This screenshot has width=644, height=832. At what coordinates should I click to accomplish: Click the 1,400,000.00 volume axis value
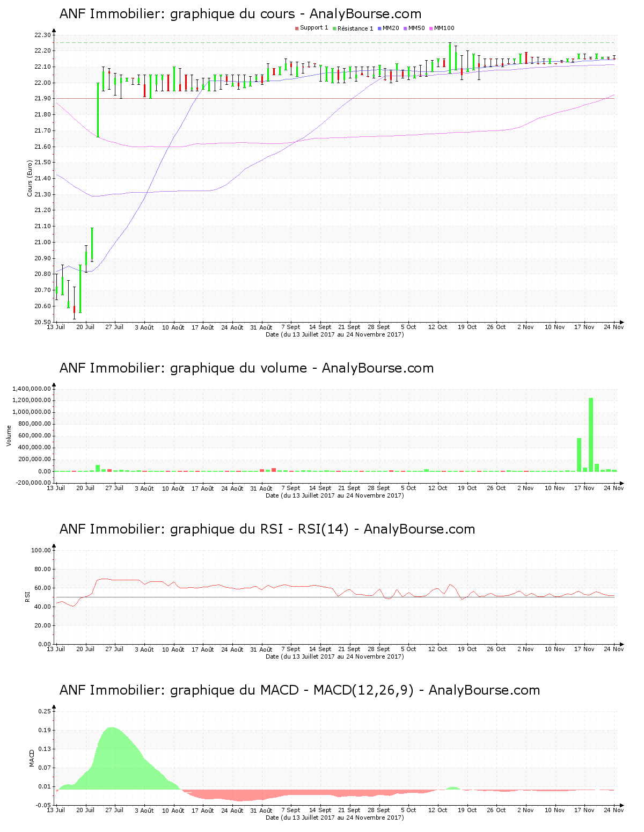(31, 389)
